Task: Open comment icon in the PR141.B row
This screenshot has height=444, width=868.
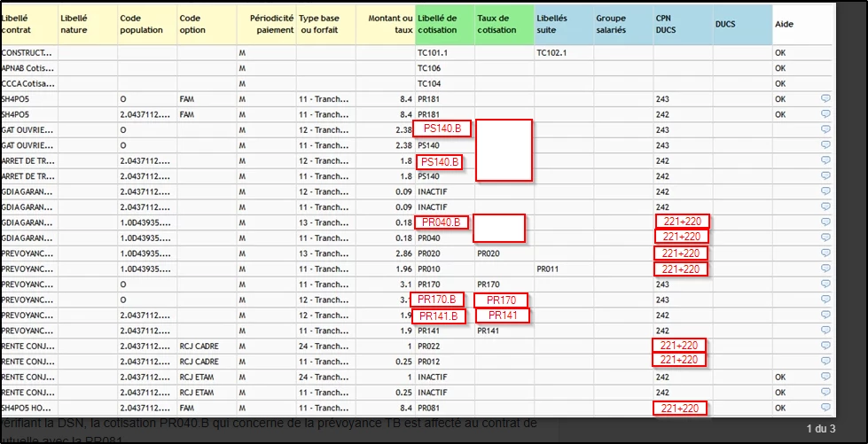Action: (x=825, y=315)
